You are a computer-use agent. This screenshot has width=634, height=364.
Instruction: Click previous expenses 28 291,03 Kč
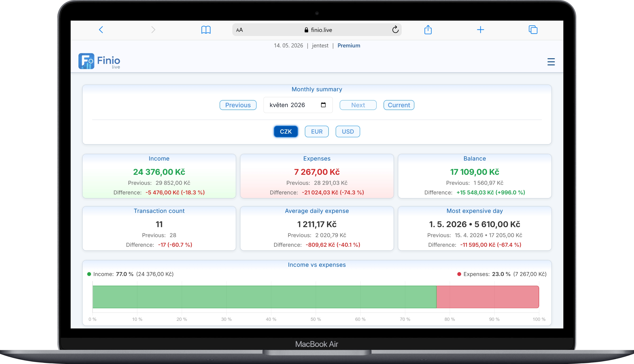coord(331,183)
